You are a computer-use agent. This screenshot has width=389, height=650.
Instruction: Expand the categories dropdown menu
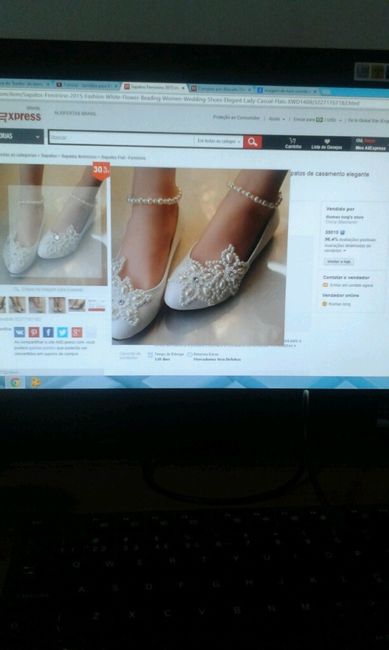(21, 136)
